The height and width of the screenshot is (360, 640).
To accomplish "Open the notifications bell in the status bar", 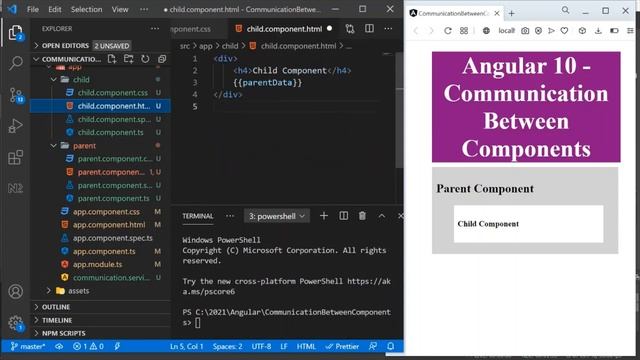I will (x=391, y=347).
